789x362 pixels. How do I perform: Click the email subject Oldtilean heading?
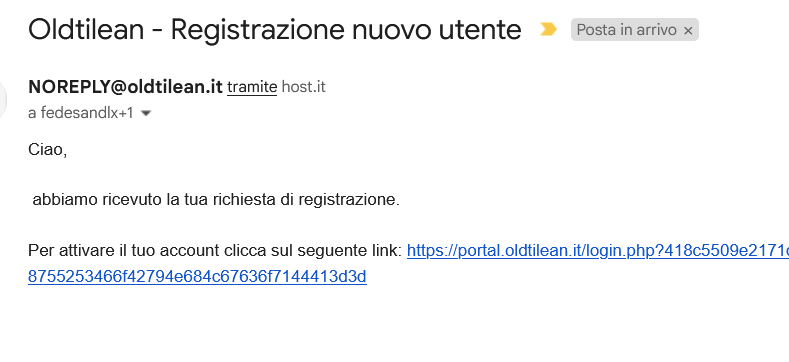pos(275,30)
